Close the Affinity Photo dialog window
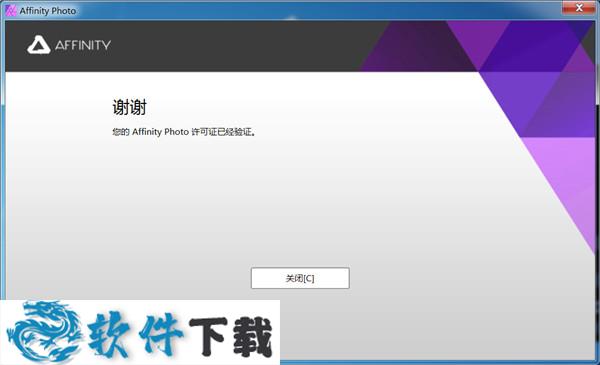Viewport: 600px width, 365px height. point(579,8)
